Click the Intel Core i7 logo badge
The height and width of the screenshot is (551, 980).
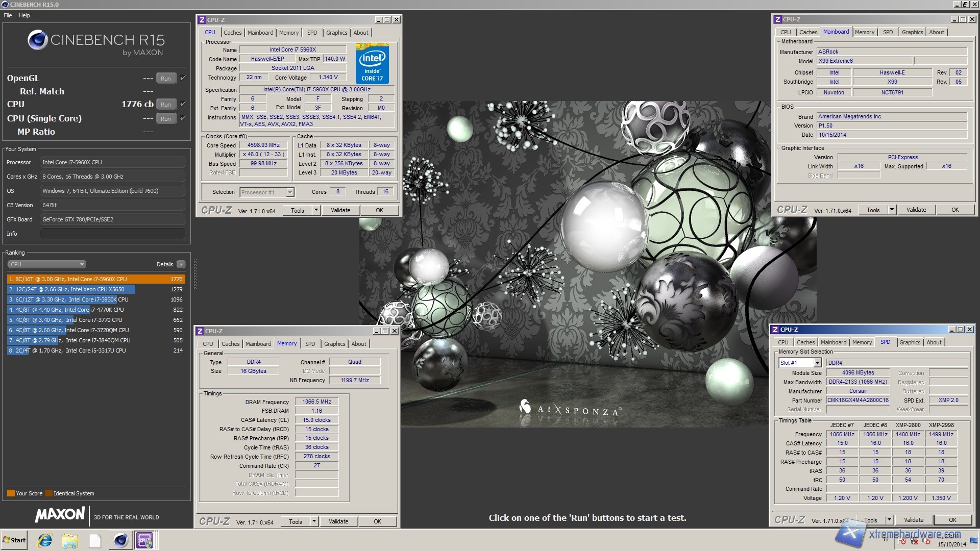coord(372,64)
